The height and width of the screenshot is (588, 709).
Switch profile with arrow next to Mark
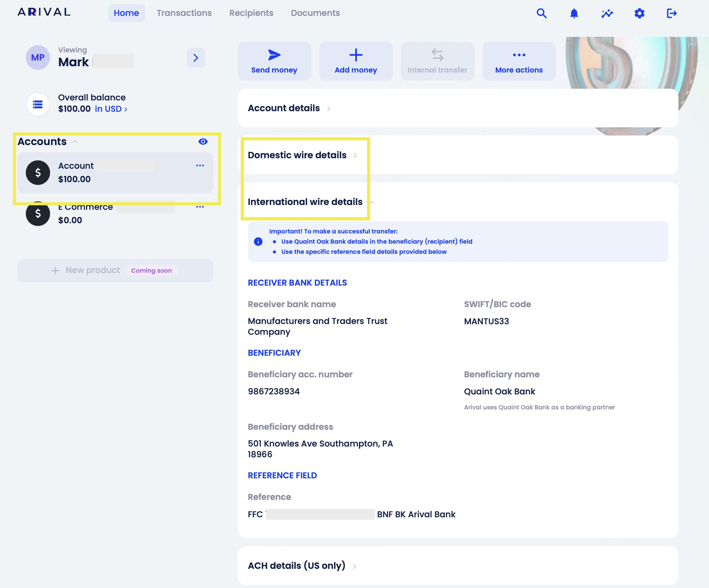tap(196, 58)
